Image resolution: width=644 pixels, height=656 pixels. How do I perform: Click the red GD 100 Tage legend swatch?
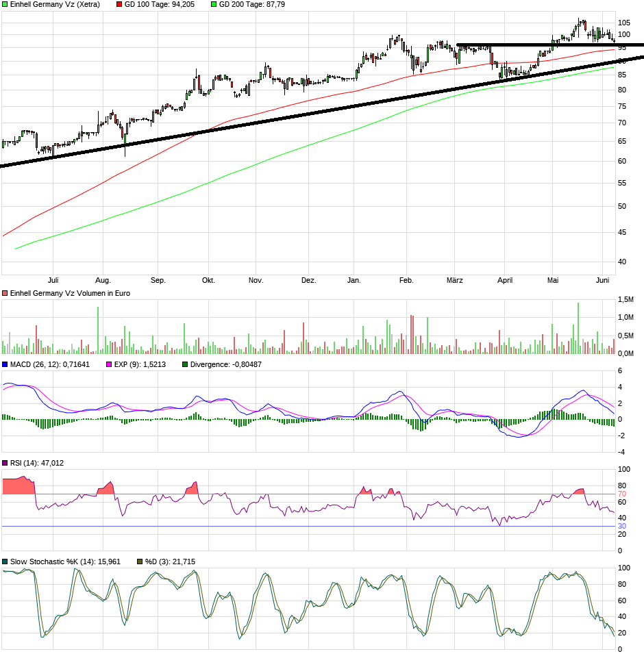point(120,5)
